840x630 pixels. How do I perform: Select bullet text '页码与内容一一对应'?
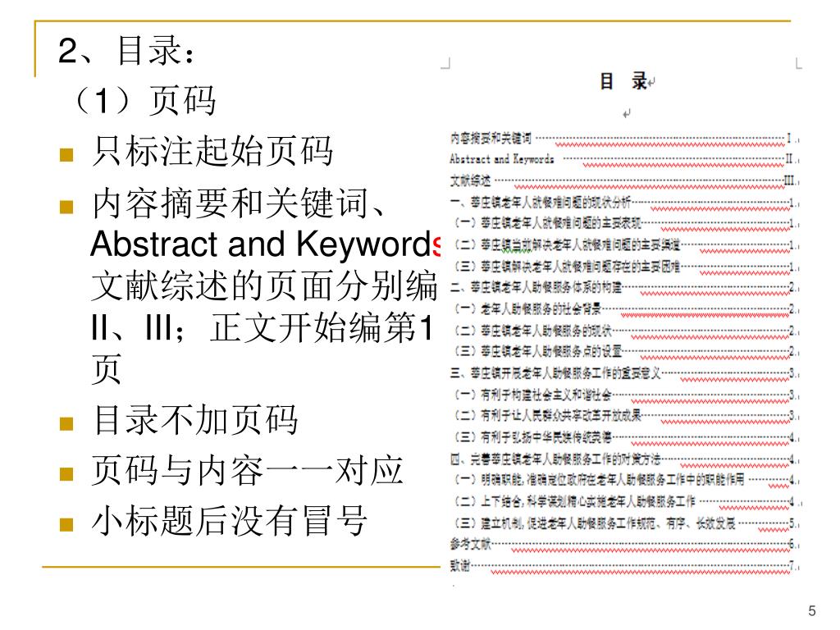(x=247, y=470)
